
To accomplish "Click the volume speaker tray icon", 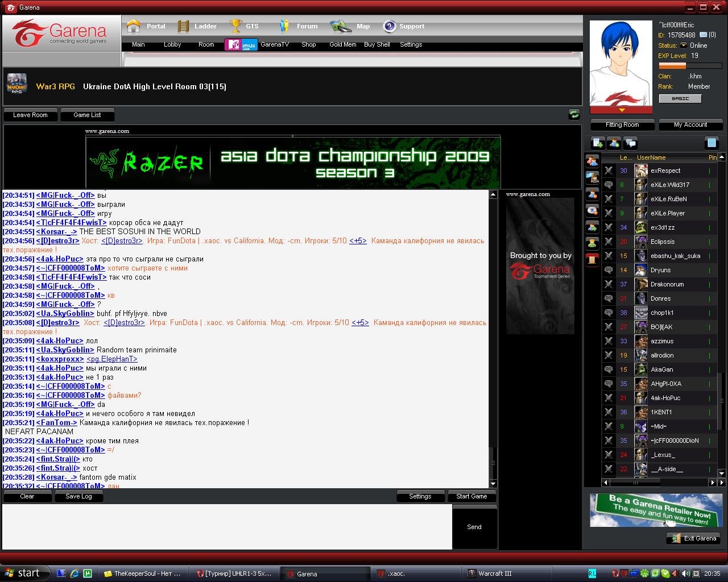I will pyautogui.click(x=686, y=573).
